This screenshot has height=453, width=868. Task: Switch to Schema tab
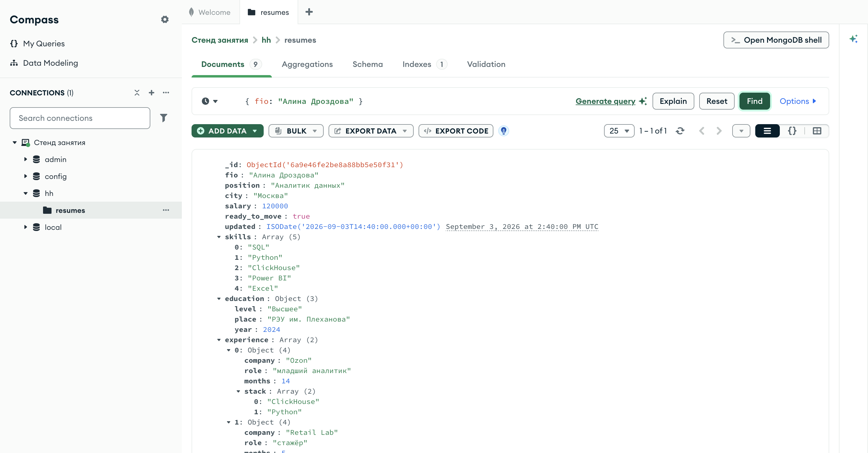pos(368,64)
